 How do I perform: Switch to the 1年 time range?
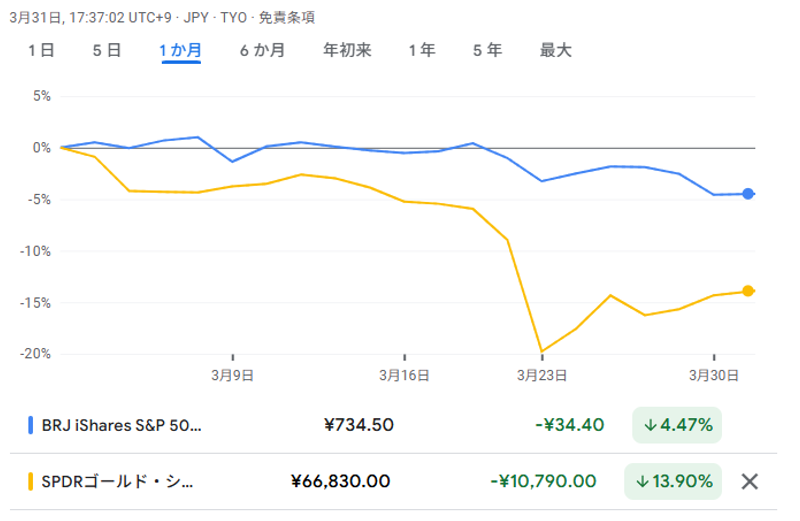click(422, 50)
